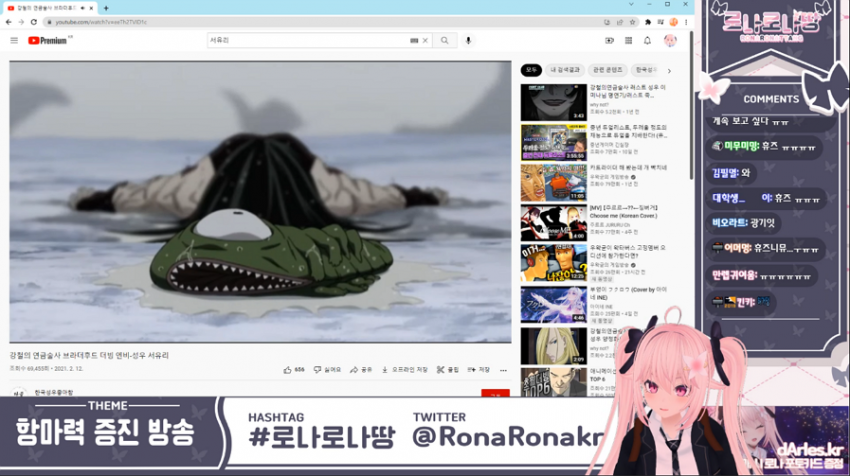The height and width of the screenshot is (476, 850).
Task: Select the 내 검색결과 filter chip
Action: tap(565, 70)
